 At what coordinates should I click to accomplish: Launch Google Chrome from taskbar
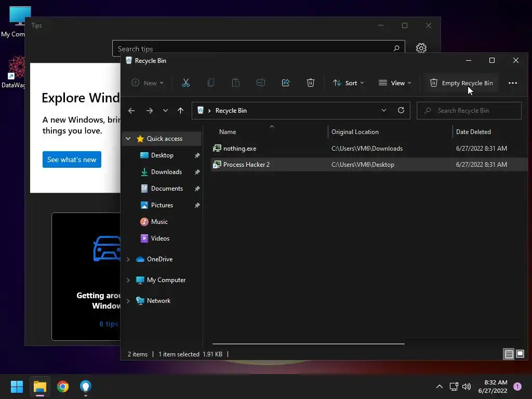63,387
